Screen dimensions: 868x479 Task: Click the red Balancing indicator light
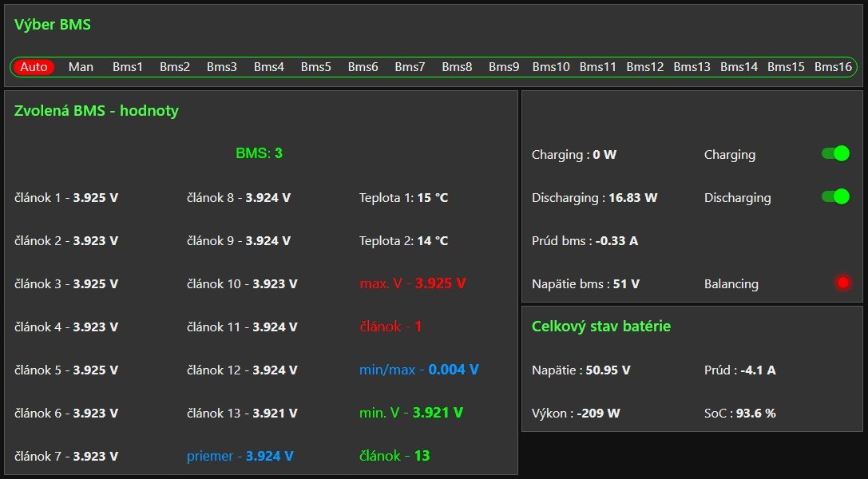(842, 283)
